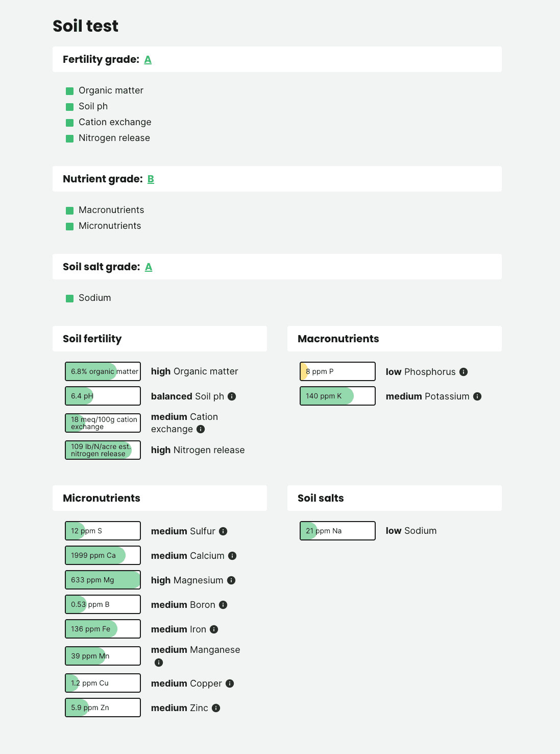This screenshot has height=754, width=560.
Task: Click green square beside Organic matter
Action: click(x=70, y=91)
